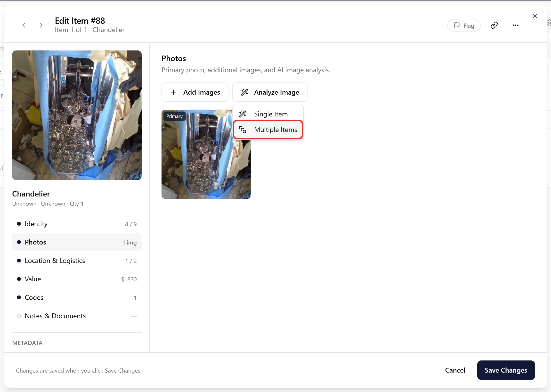The image size is (551, 392).
Task: Open the Location & Logistics section
Action: (x=77, y=261)
